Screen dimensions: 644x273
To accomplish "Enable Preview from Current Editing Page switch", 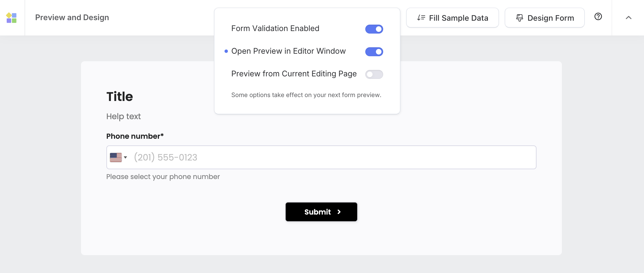I will pyautogui.click(x=374, y=74).
